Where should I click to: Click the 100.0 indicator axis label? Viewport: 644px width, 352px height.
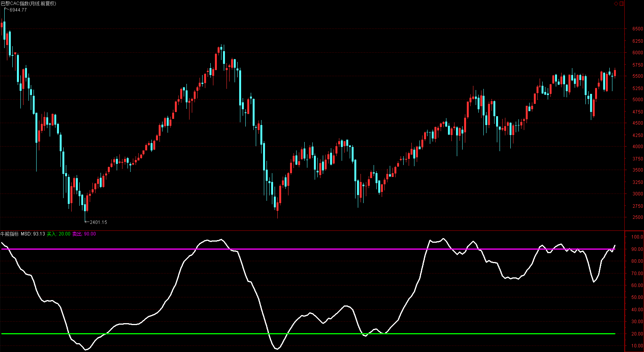point(637,237)
